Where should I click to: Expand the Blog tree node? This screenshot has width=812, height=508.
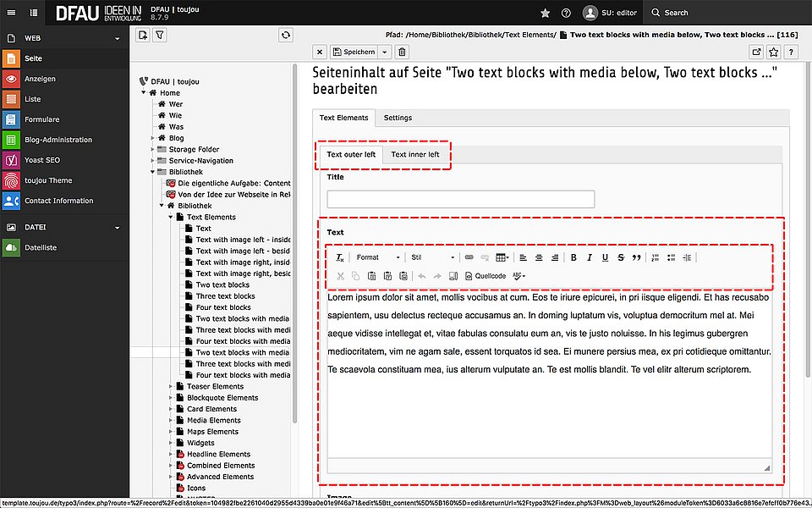click(153, 138)
